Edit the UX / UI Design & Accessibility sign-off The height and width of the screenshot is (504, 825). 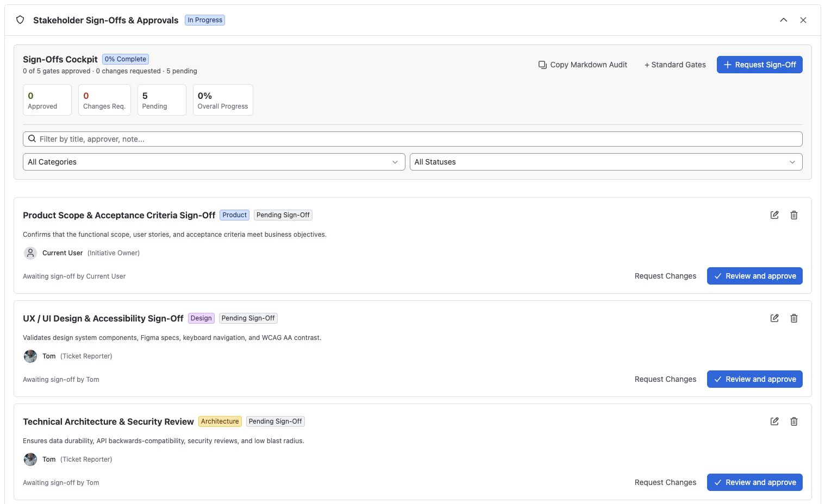click(774, 318)
